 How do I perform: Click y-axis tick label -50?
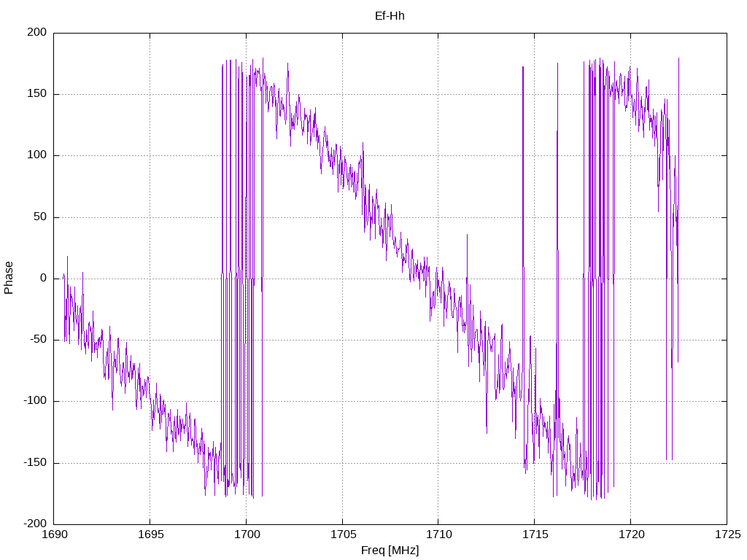[x=39, y=340]
